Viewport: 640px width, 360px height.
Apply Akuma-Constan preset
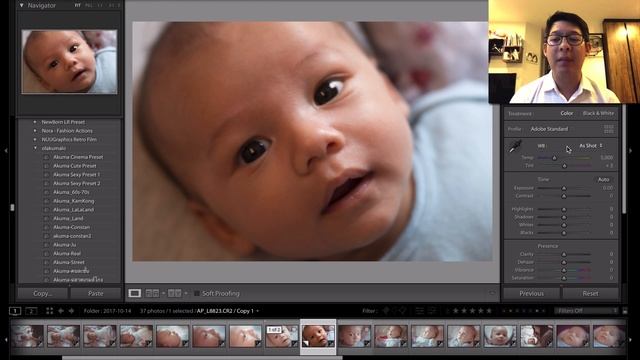(x=71, y=227)
